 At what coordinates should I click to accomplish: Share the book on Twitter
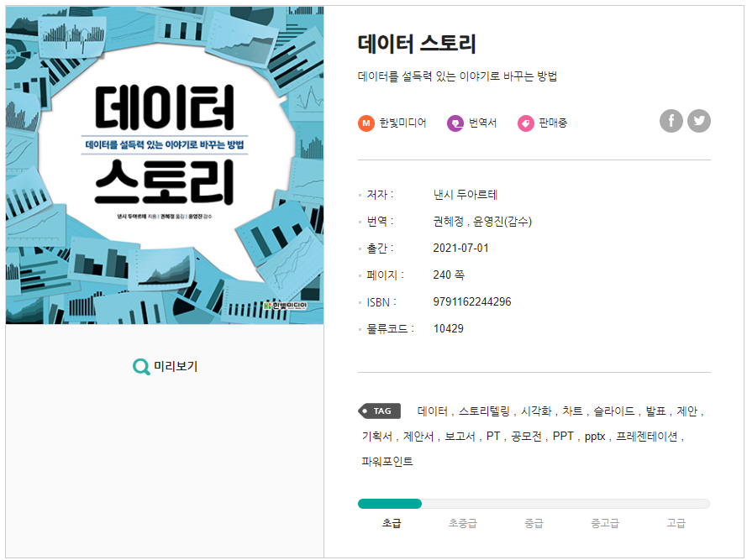click(x=699, y=121)
